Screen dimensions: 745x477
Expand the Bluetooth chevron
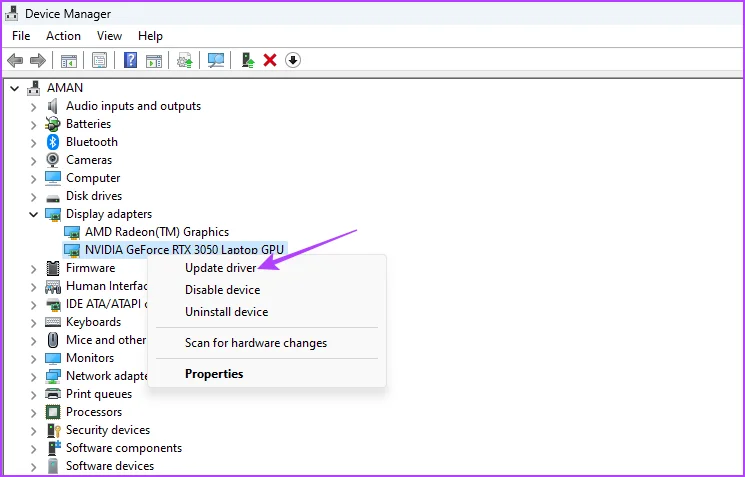tap(33, 143)
